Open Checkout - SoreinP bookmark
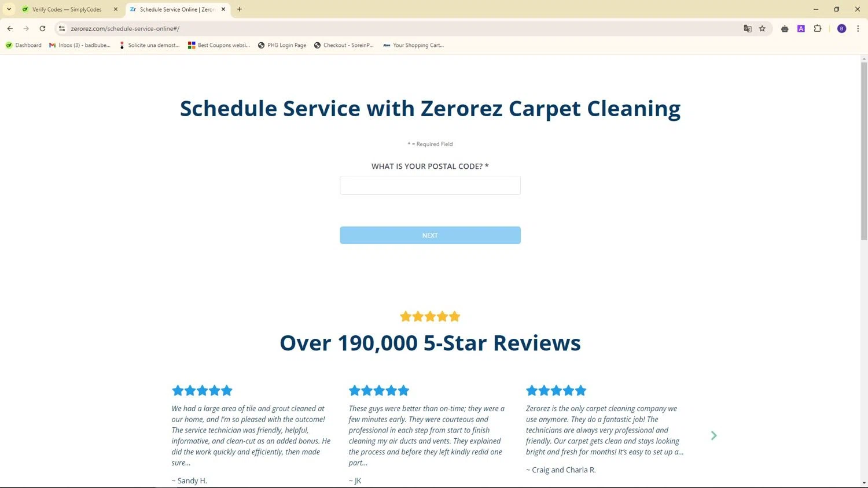The width and height of the screenshot is (868, 488). click(x=344, y=45)
